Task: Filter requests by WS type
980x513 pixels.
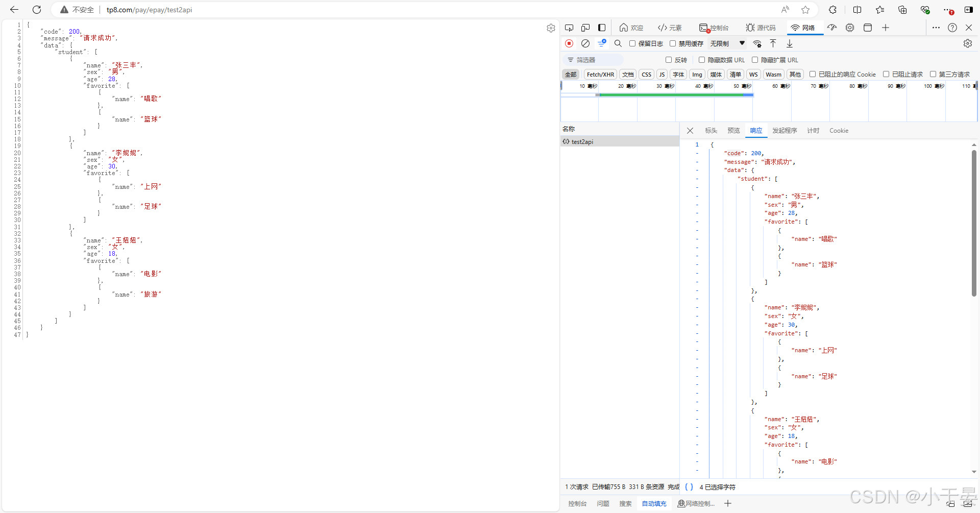Action: (753, 75)
